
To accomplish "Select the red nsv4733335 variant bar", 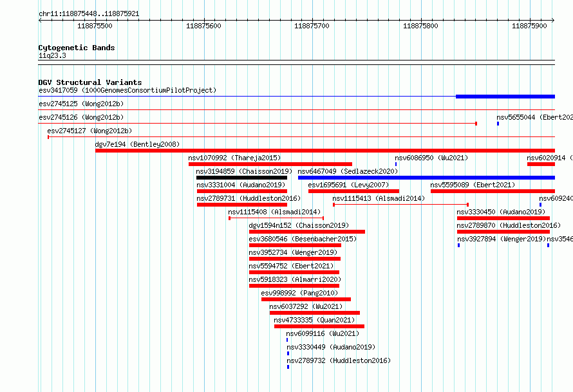I will pos(319,326).
